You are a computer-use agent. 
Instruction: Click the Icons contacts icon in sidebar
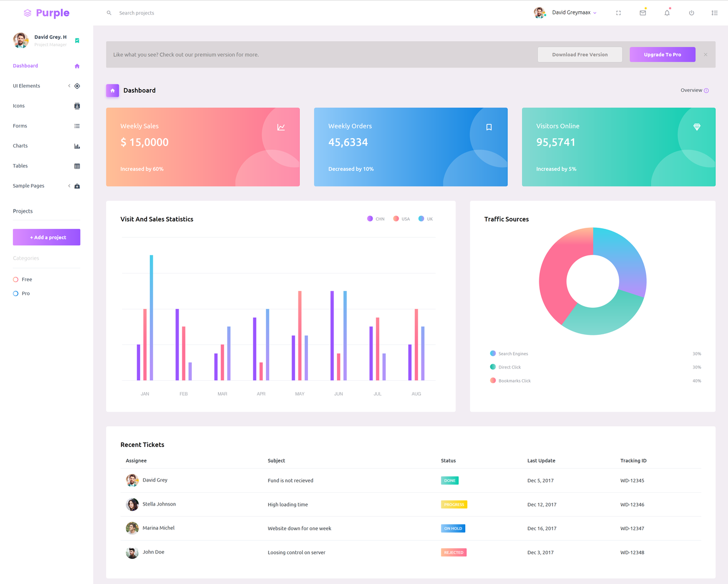(x=77, y=106)
